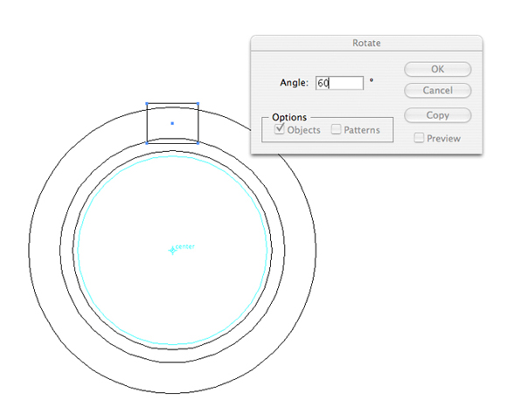507x420 pixels.
Task: Click the cyan 'center' smart guide label
Action: point(185,246)
